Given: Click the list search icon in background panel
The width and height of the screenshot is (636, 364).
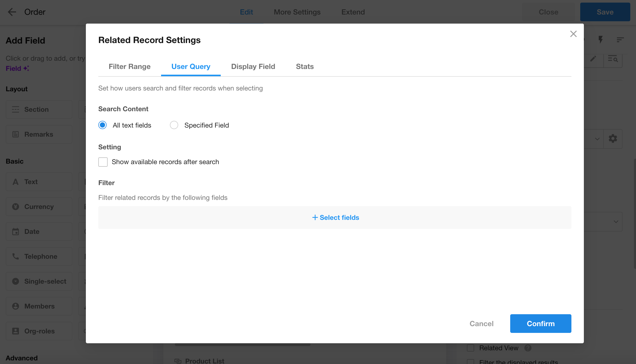Looking at the screenshot, I should click(x=613, y=59).
